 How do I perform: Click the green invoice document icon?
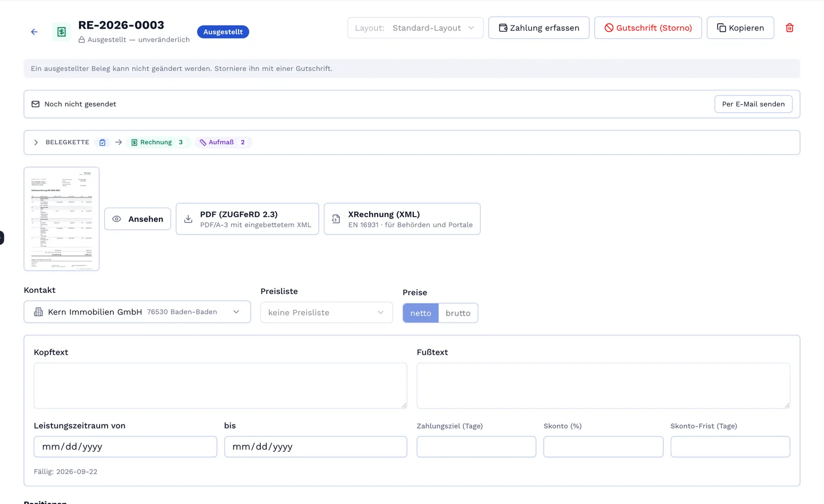tap(62, 32)
